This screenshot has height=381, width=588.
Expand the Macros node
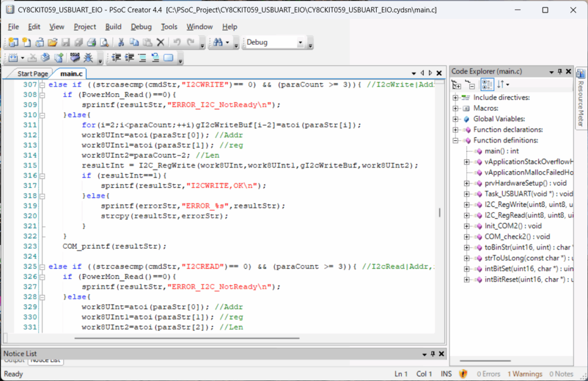[x=455, y=109]
